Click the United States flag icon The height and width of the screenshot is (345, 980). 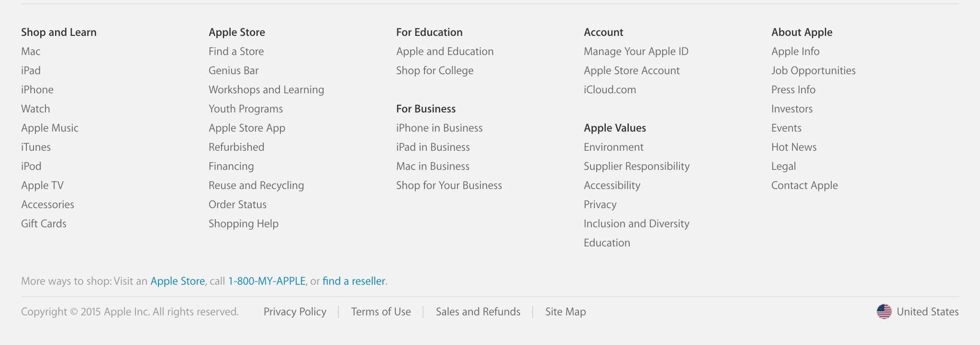point(884,312)
